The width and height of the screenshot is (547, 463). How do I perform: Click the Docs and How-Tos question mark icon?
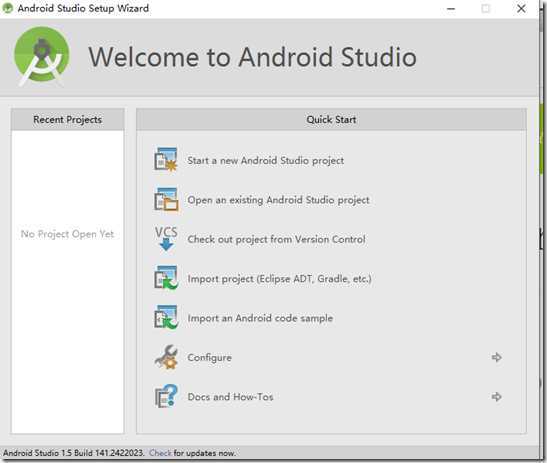coord(166,396)
